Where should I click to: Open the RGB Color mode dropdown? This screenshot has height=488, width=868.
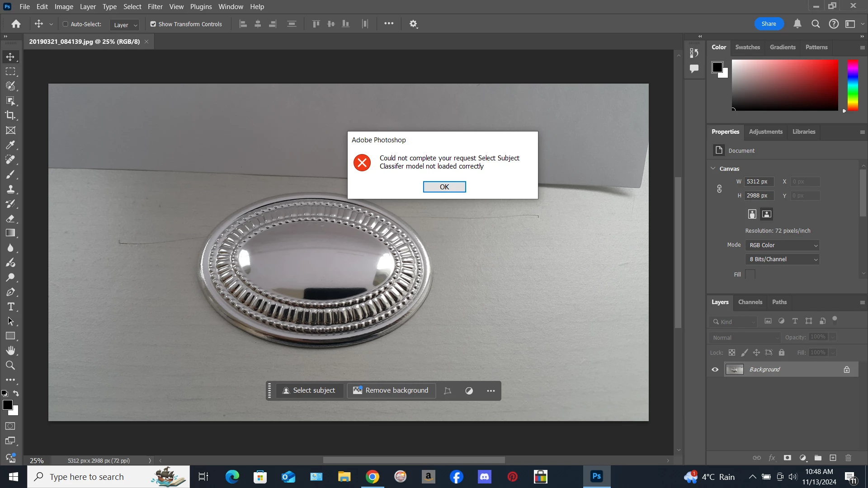pos(783,245)
